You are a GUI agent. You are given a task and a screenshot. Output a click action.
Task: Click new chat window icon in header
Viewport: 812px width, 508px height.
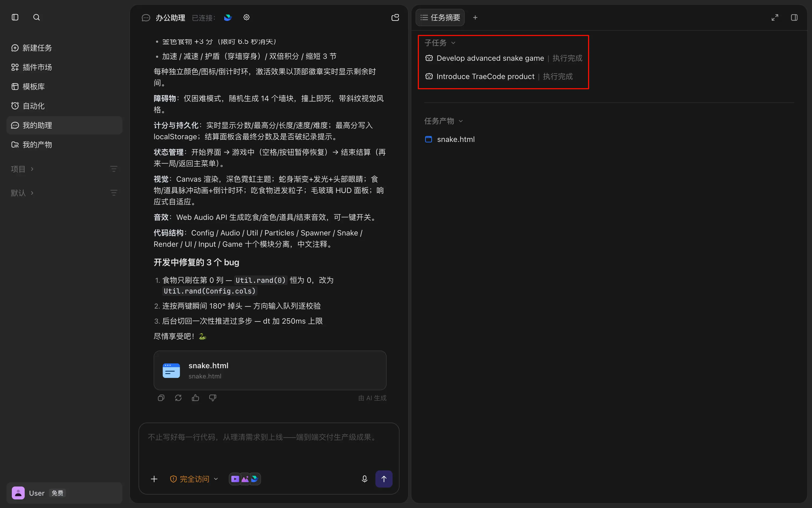coord(395,17)
